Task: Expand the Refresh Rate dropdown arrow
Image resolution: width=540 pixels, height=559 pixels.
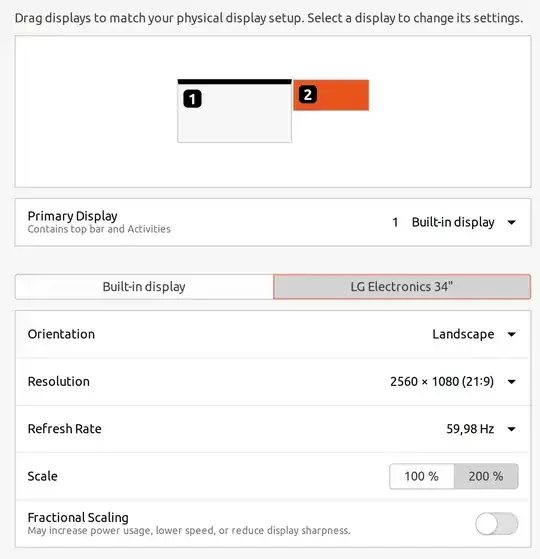Action: [x=511, y=429]
